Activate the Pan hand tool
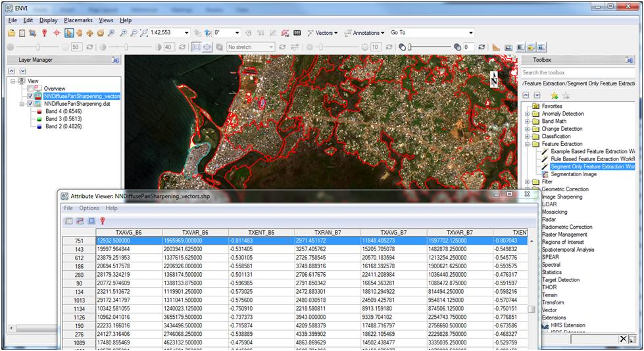Screen dimensions: 644x351 tap(80, 33)
